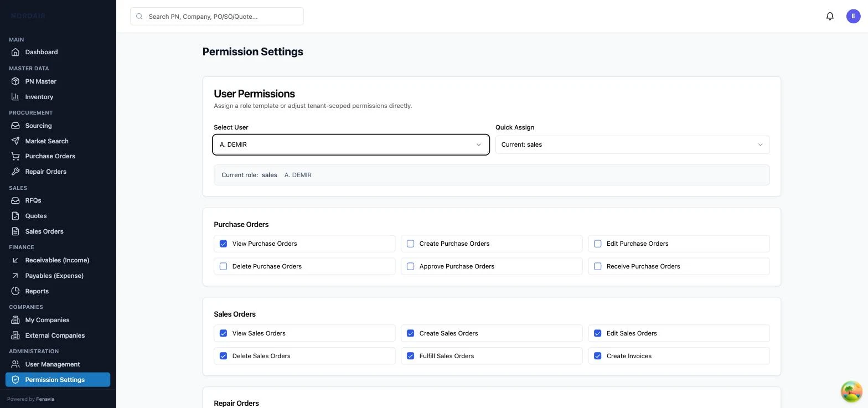Click the Permission Settings shield icon
868x408 pixels.
click(x=15, y=380)
